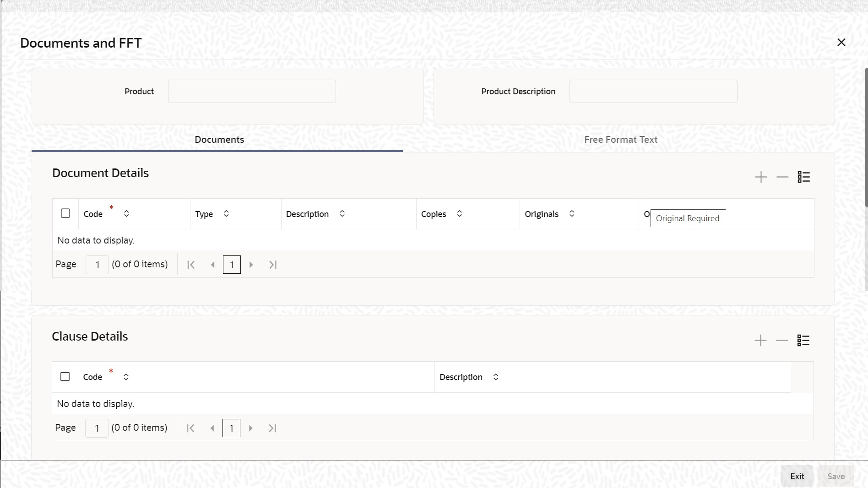
Task: Go to next page in Clause Details
Action: click(x=250, y=428)
